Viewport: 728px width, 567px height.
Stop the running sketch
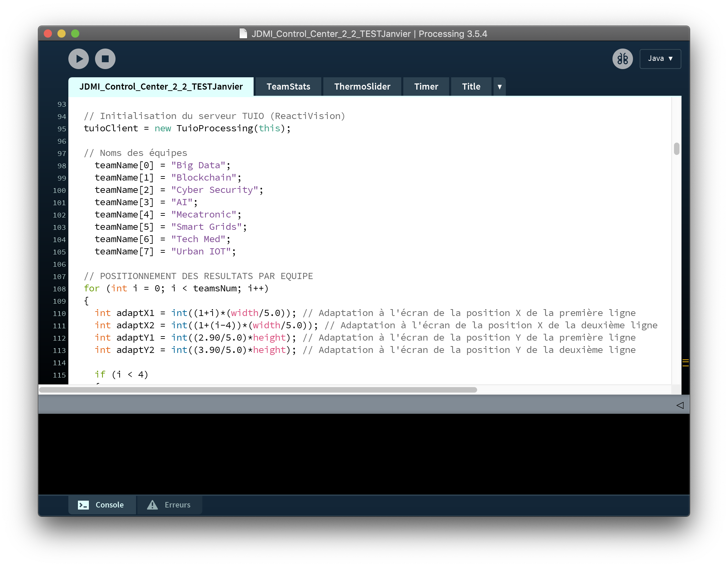click(x=105, y=59)
